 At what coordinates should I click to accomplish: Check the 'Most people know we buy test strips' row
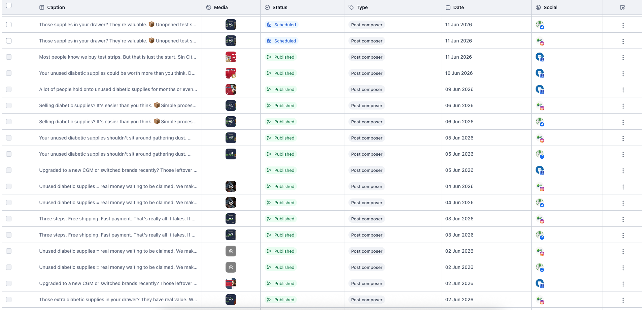(9, 57)
